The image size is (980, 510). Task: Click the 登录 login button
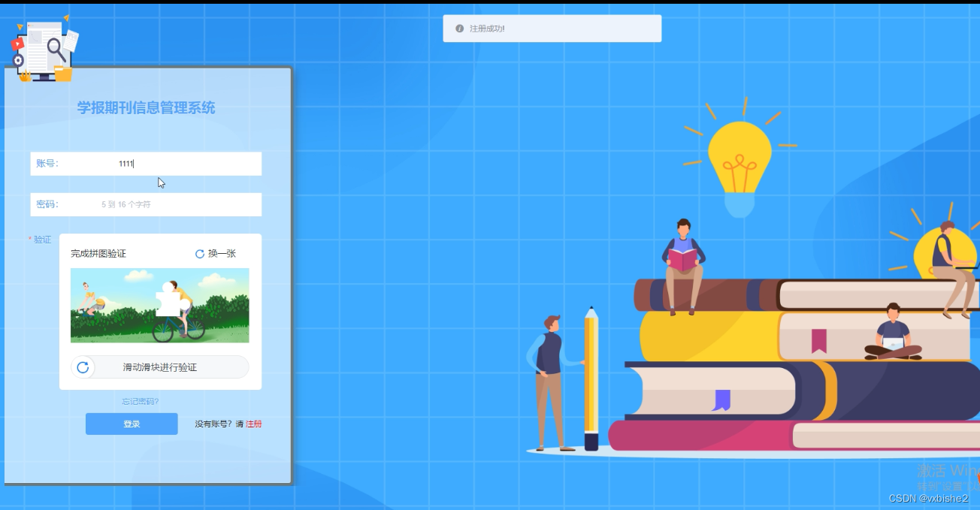[132, 424]
